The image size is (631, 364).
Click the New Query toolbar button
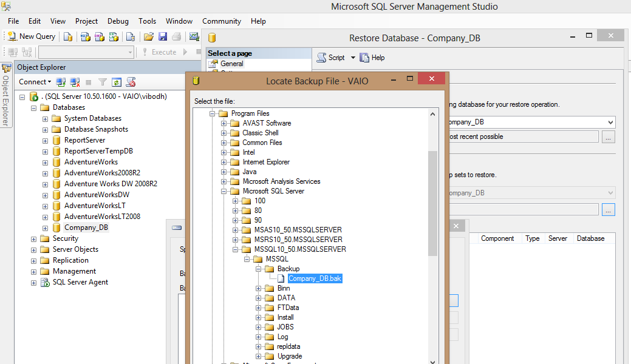coord(32,36)
